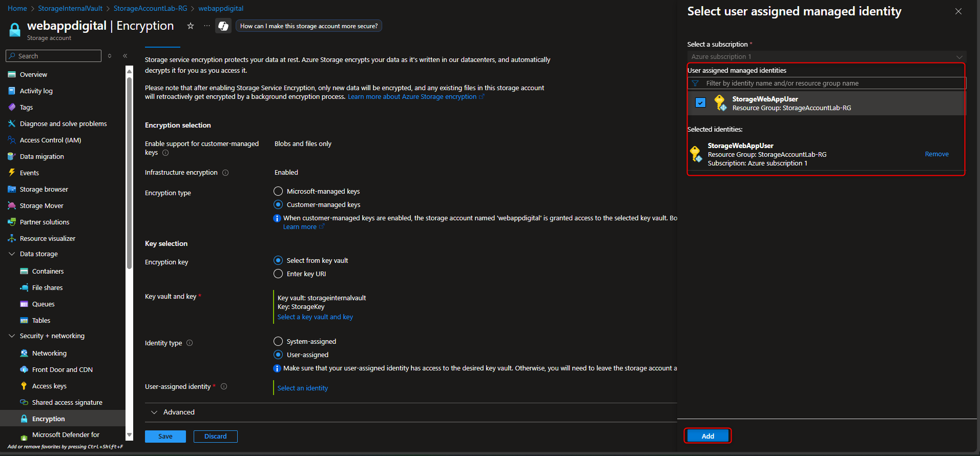Open StorageInternalVault breadcrumb
This screenshot has width=980, height=456.
(x=70, y=8)
